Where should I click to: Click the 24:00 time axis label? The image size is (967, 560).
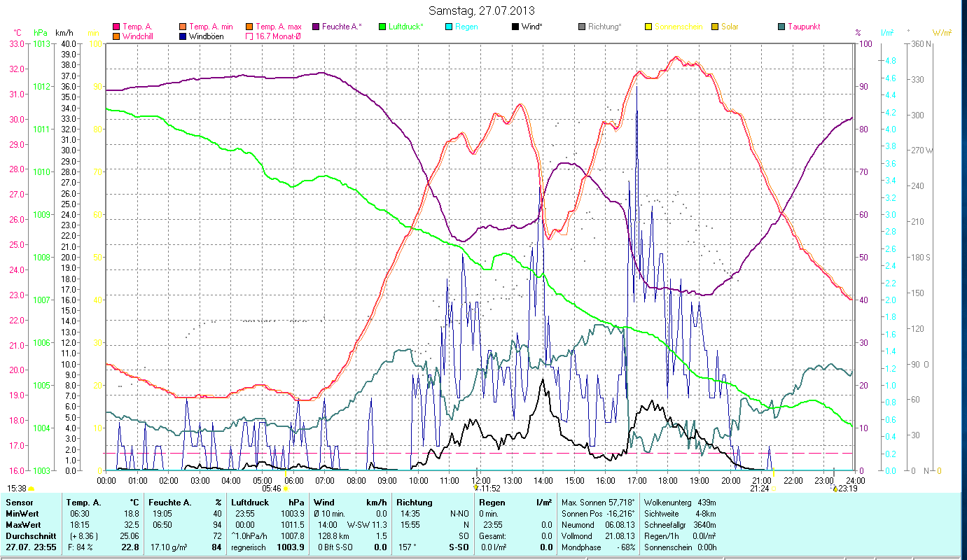855,480
